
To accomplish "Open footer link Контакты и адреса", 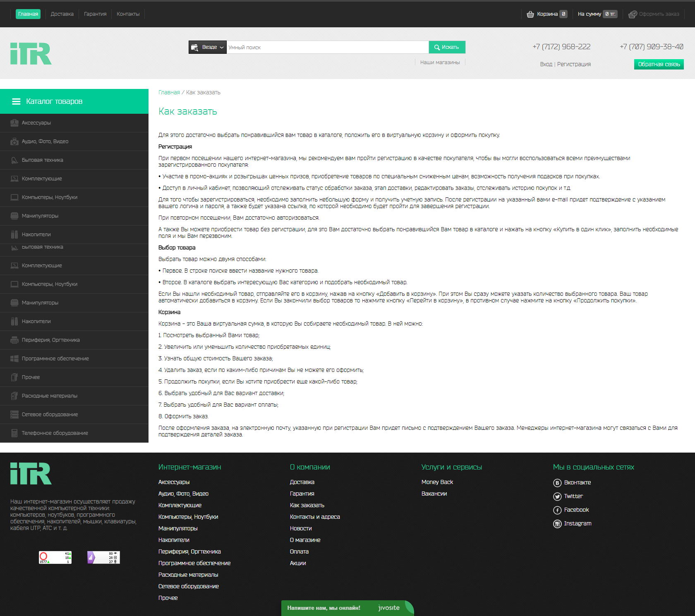I will pos(315,517).
